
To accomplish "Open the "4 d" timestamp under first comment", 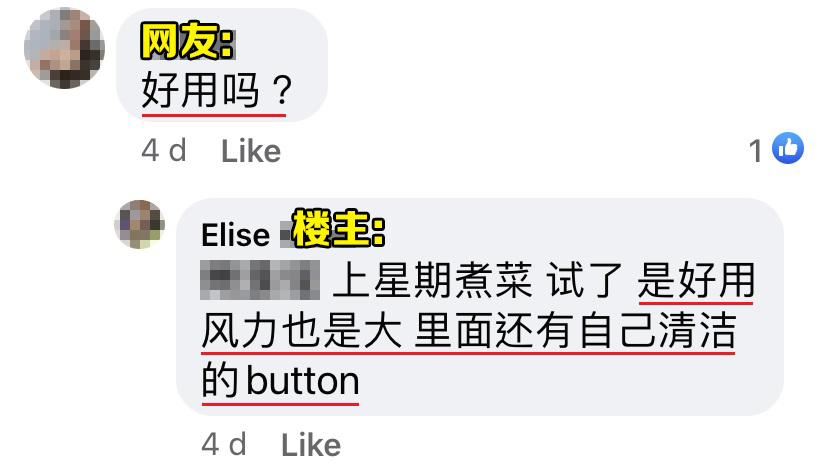I will 164,151.
